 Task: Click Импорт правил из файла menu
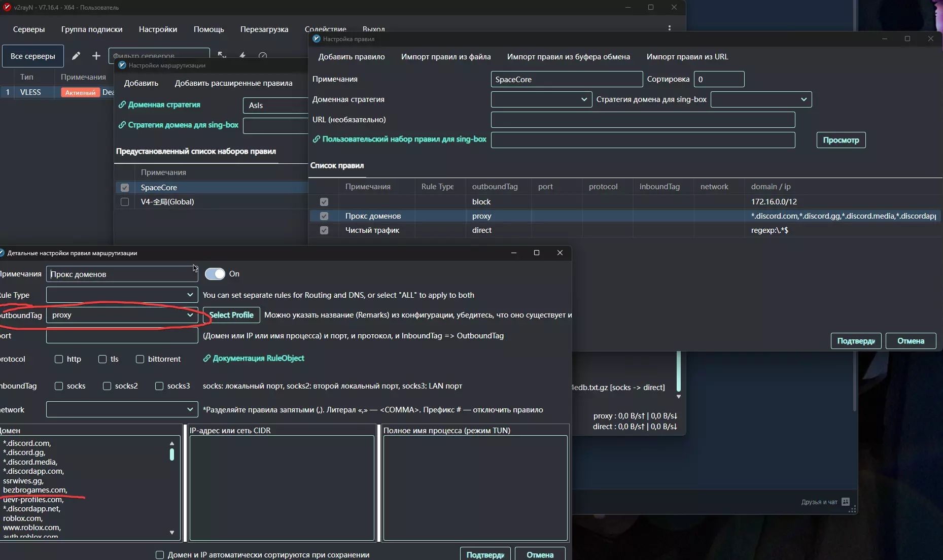pyautogui.click(x=445, y=57)
